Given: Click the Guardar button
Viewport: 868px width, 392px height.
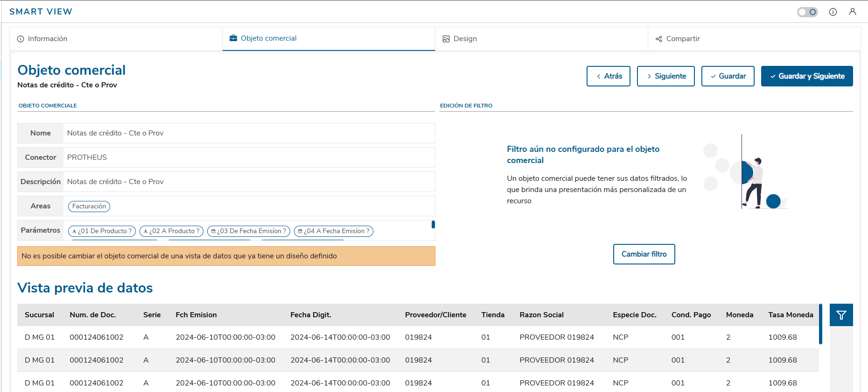Looking at the screenshot, I should (x=728, y=76).
